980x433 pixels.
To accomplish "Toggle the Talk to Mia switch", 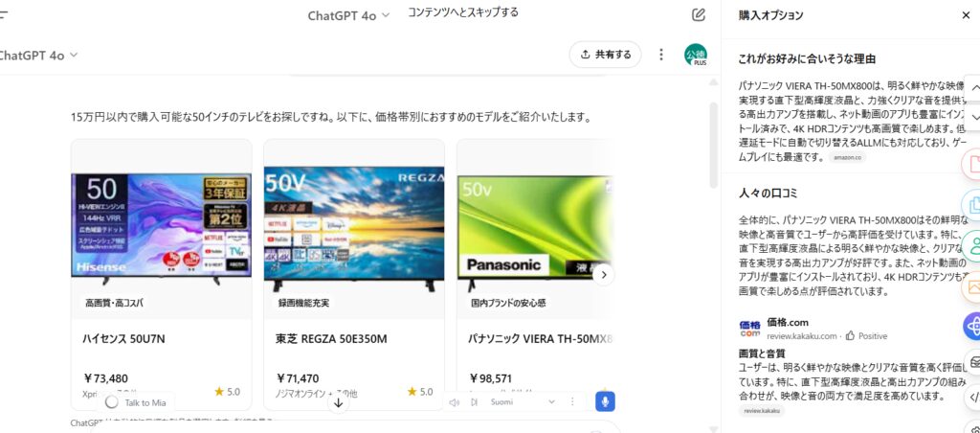I will [x=112, y=402].
